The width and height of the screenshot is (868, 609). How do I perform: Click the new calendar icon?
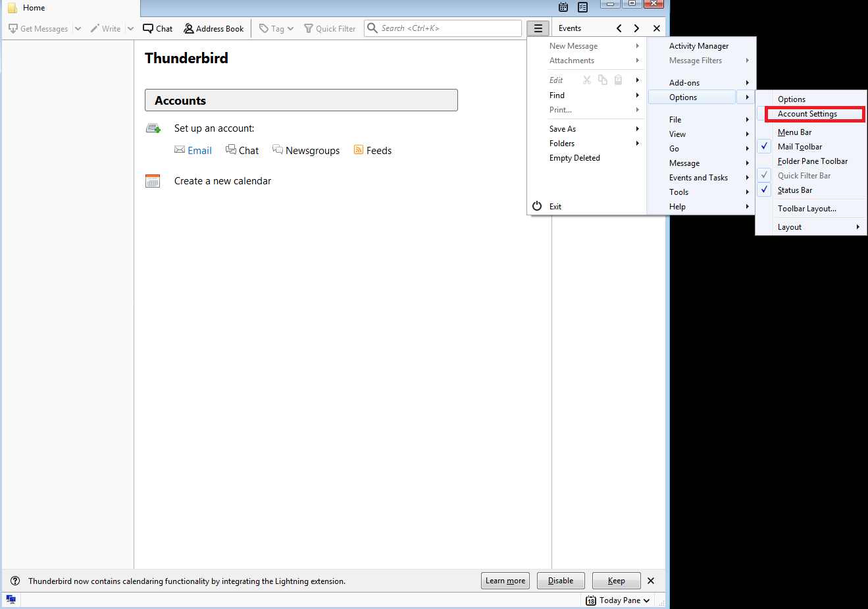coord(153,181)
